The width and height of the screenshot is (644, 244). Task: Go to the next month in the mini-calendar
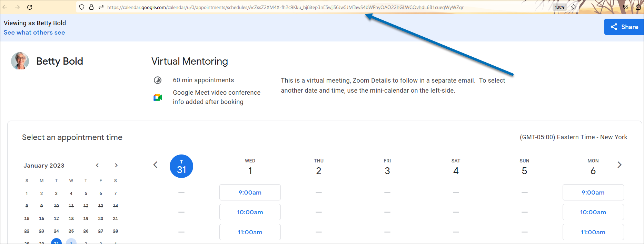coord(116,165)
